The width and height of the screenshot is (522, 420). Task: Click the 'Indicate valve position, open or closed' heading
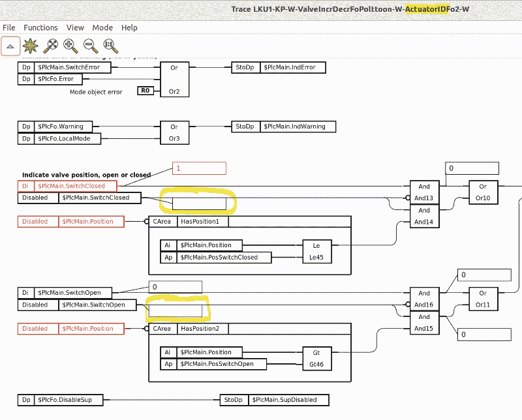(87, 175)
